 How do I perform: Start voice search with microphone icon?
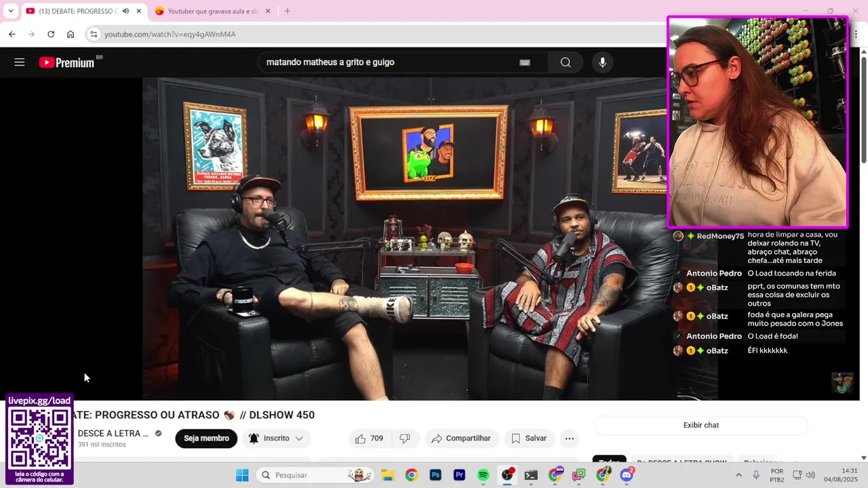point(602,62)
